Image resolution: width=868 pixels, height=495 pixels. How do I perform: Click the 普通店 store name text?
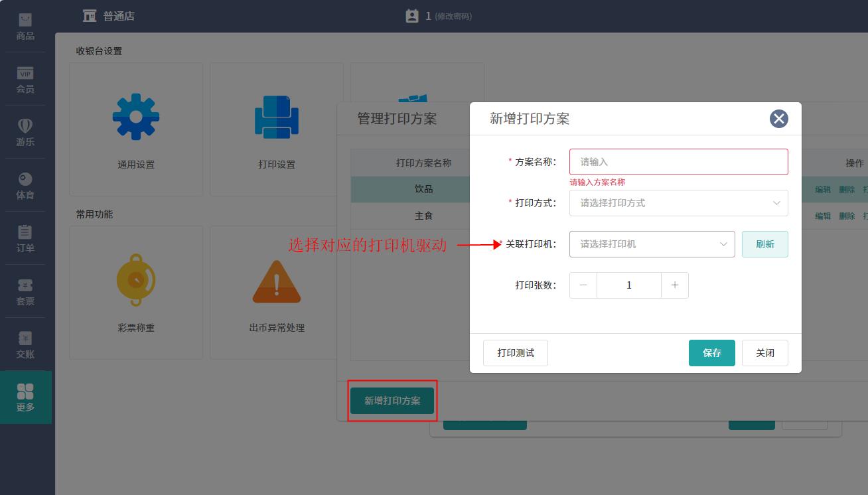click(119, 16)
